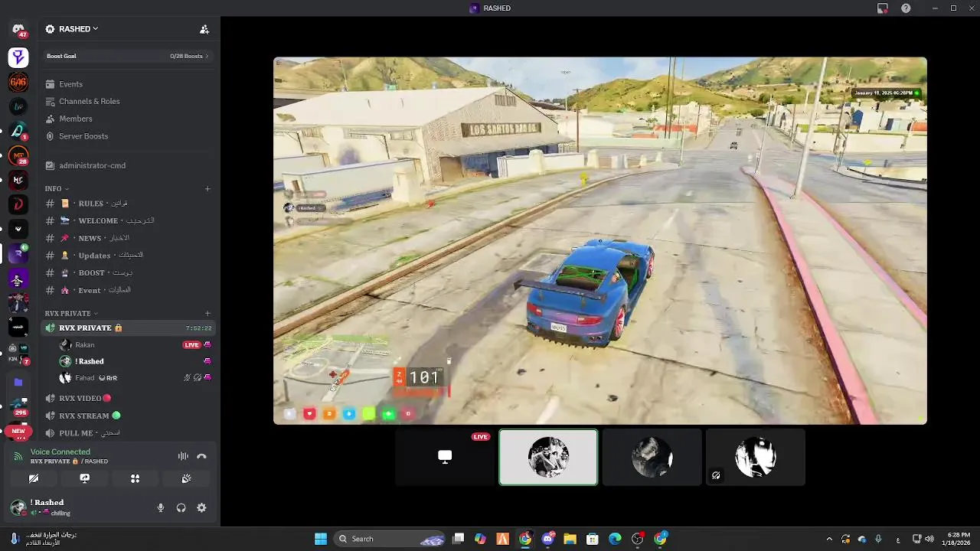Join PULL ME voice channel
This screenshot has width=980, height=551.
(x=127, y=433)
